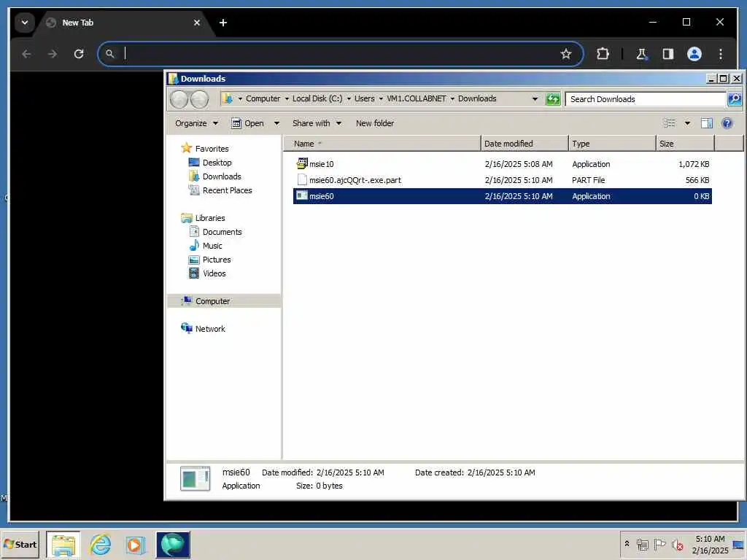This screenshot has width=747, height=560.
Task: Open a new Chrome tab with plus
Action: 223,23
